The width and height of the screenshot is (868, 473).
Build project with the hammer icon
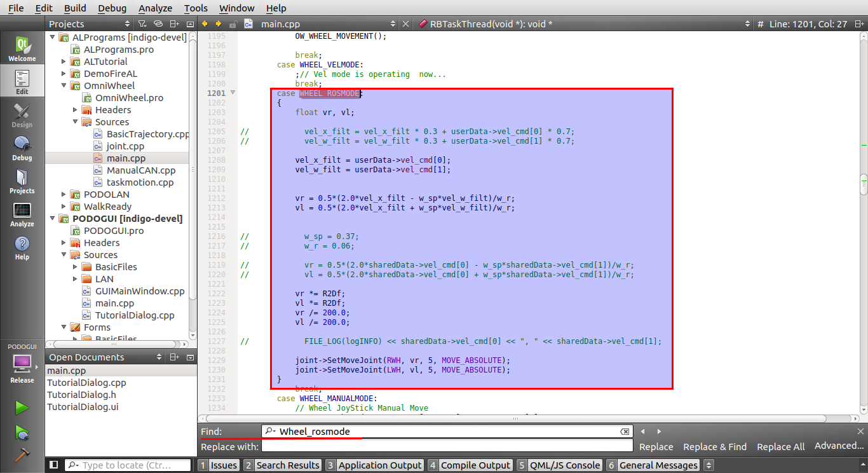(x=22, y=456)
